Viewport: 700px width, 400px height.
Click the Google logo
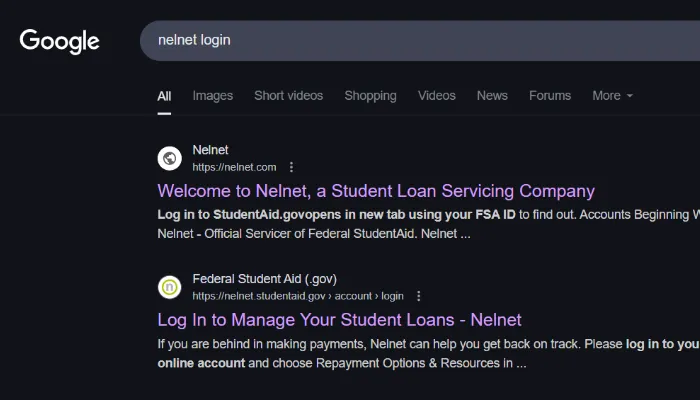coord(60,41)
